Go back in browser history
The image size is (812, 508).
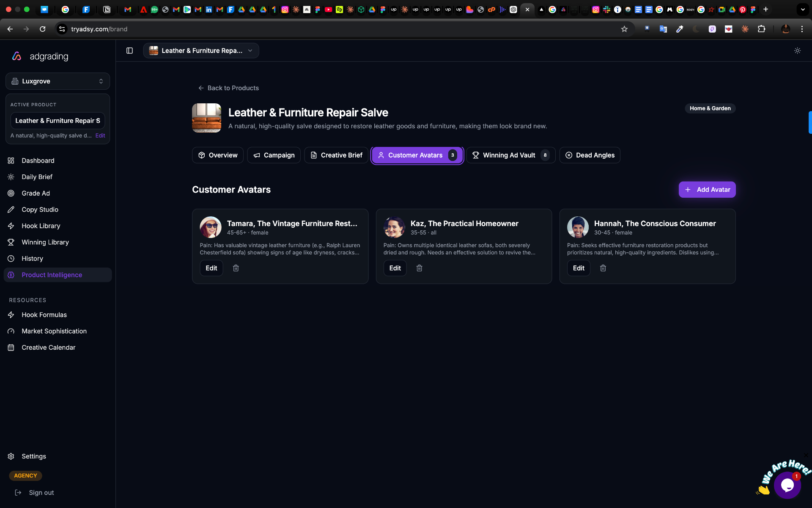coord(10,29)
